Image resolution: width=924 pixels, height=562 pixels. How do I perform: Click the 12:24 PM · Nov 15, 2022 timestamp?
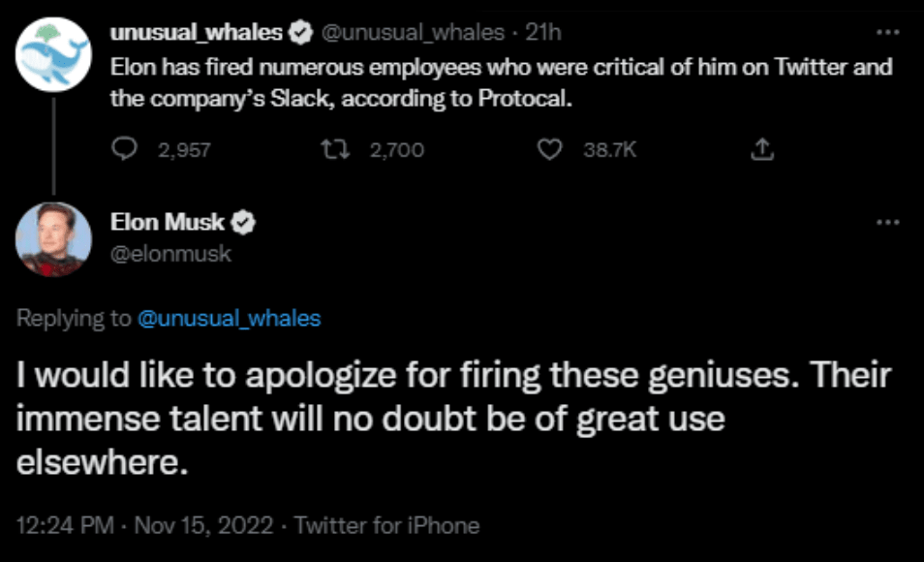point(145,526)
